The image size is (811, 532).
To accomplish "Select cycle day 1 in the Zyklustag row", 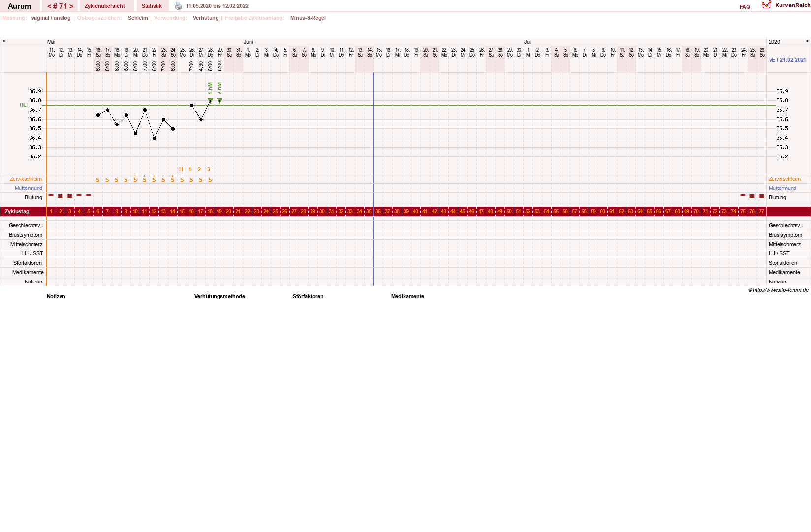I will [x=51, y=212].
